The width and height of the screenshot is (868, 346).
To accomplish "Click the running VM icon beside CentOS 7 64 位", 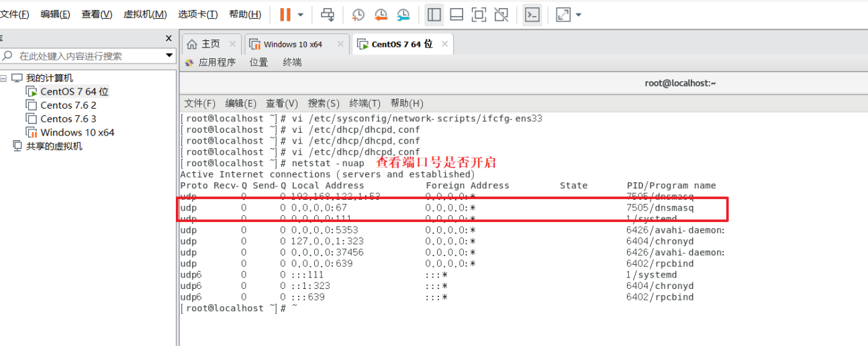I will [31, 92].
